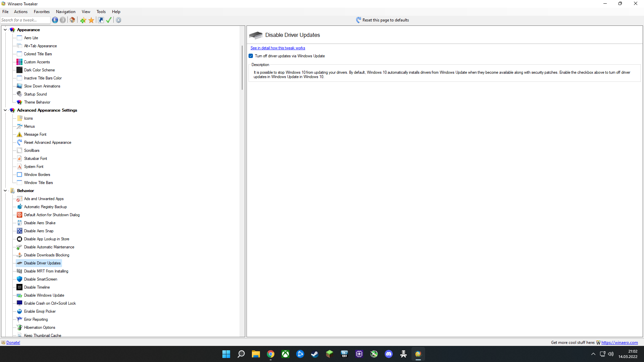Collapse the Advanced Appearance Settings group

[5, 110]
